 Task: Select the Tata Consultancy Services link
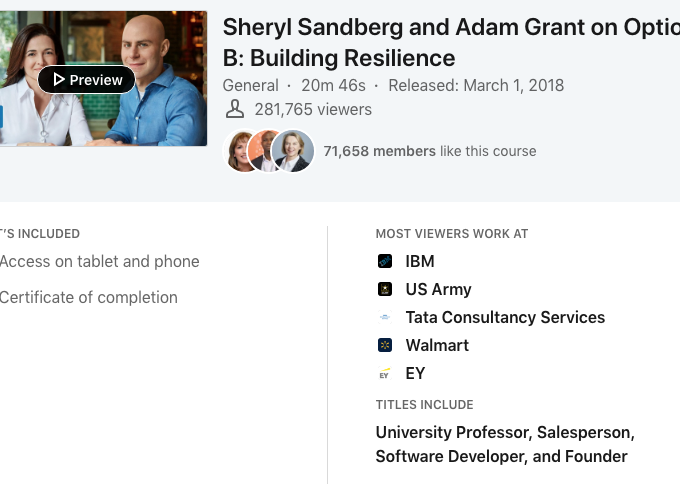[505, 317]
